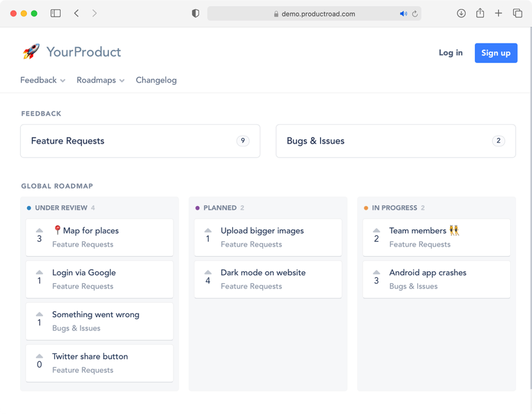Mute the tab audio in the address bar
Screen dimensions: 532x414
click(x=404, y=14)
